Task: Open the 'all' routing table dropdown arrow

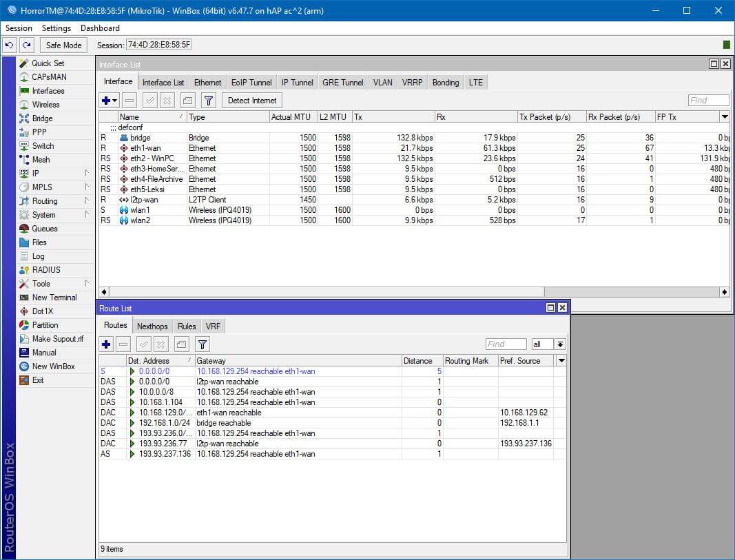Action: 561,344
